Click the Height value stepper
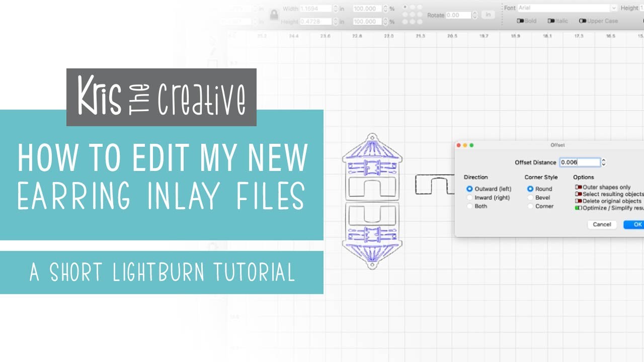Viewport: 644px width, 362px height. (x=335, y=22)
